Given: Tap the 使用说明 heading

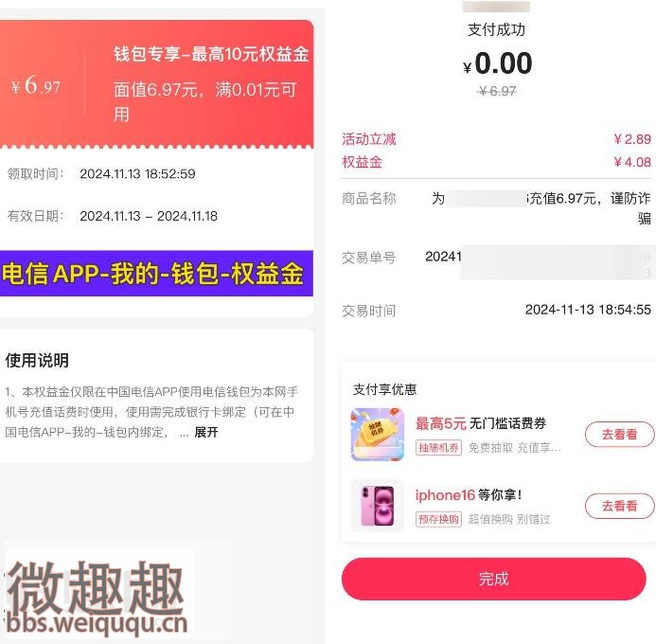Looking at the screenshot, I should pyautogui.click(x=37, y=360).
